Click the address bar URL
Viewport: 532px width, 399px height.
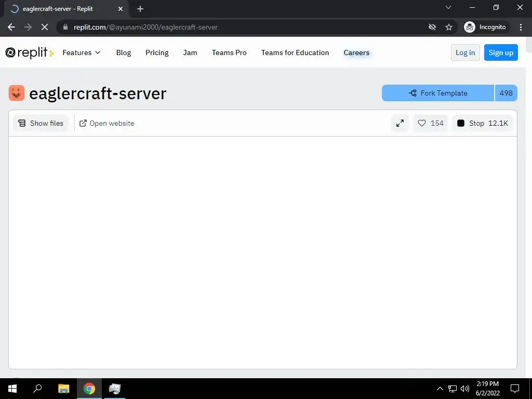coord(145,27)
